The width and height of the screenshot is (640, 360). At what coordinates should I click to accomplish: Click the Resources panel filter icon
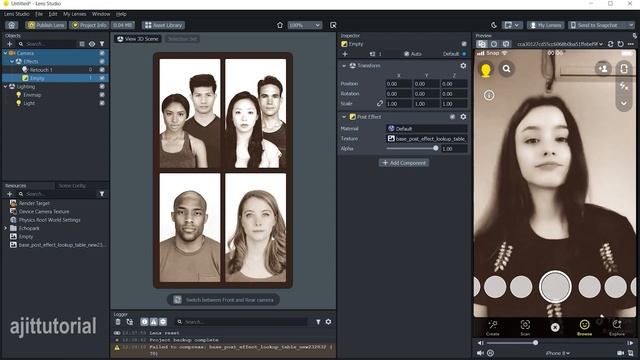pos(102,194)
